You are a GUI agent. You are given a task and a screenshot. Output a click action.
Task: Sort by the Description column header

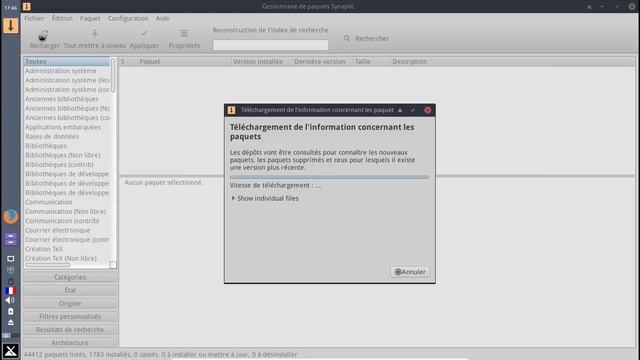point(512,62)
